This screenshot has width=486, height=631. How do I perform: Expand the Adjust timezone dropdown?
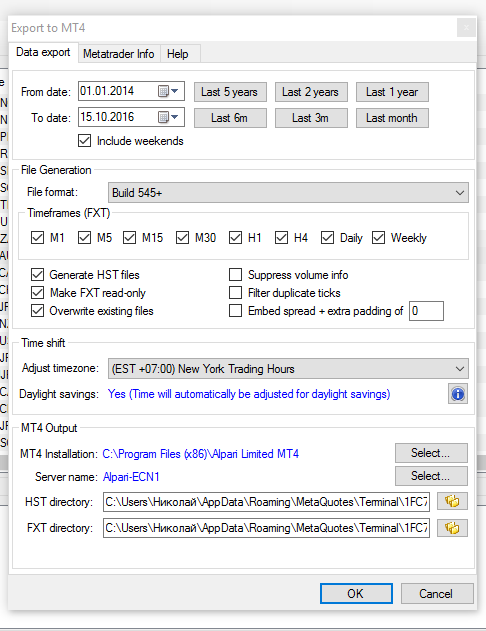click(288, 369)
